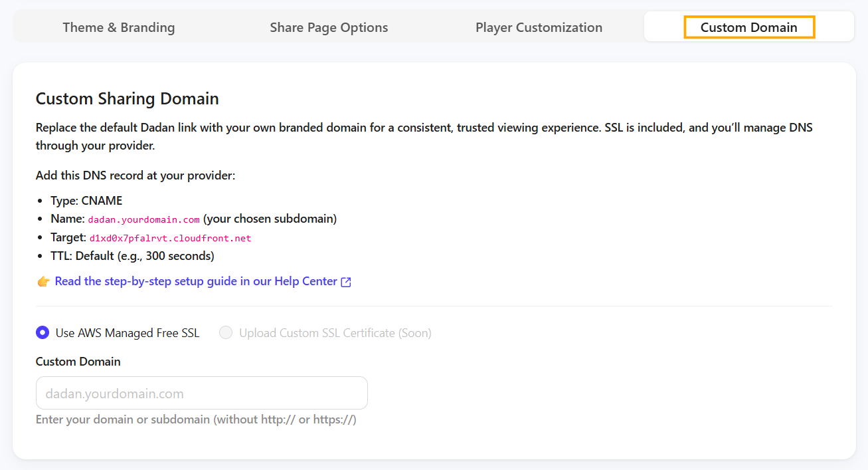Select the Custom Domain tab
The width and height of the screenshot is (868, 470).
tap(749, 27)
